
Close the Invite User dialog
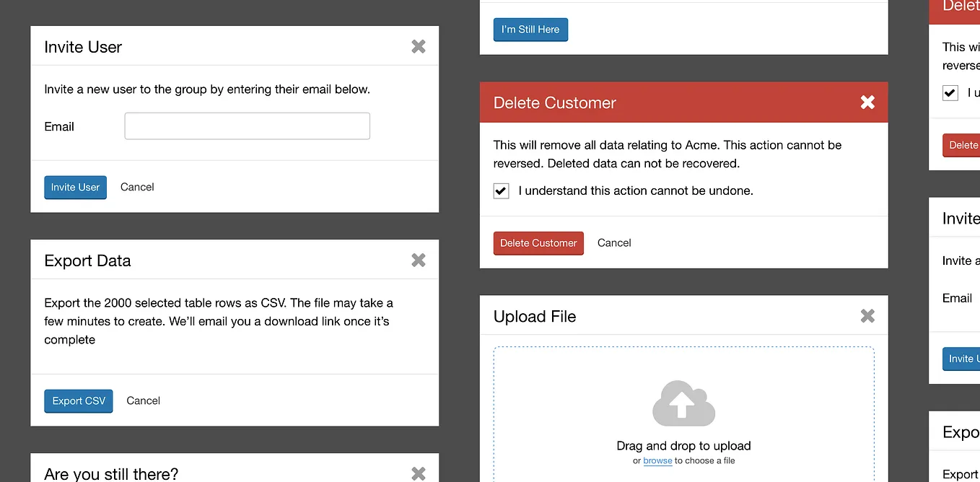(x=419, y=46)
